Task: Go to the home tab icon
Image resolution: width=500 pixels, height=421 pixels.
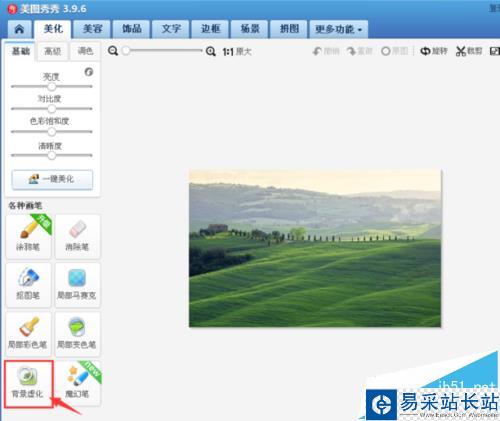Action: pyautogui.click(x=19, y=29)
